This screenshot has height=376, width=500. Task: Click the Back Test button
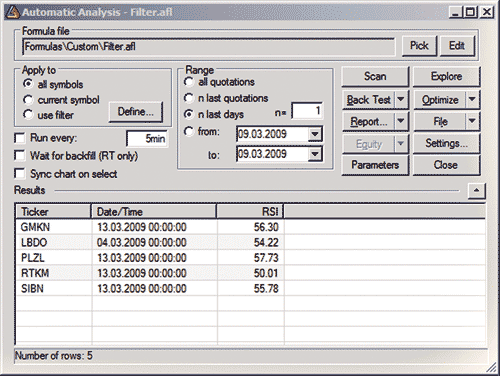(x=369, y=99)
